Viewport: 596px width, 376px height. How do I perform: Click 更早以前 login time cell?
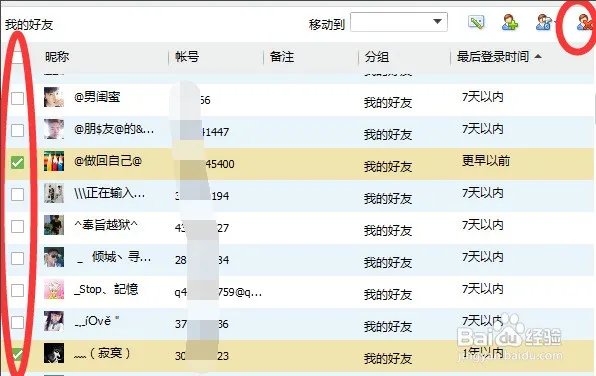tap(486, 161)
